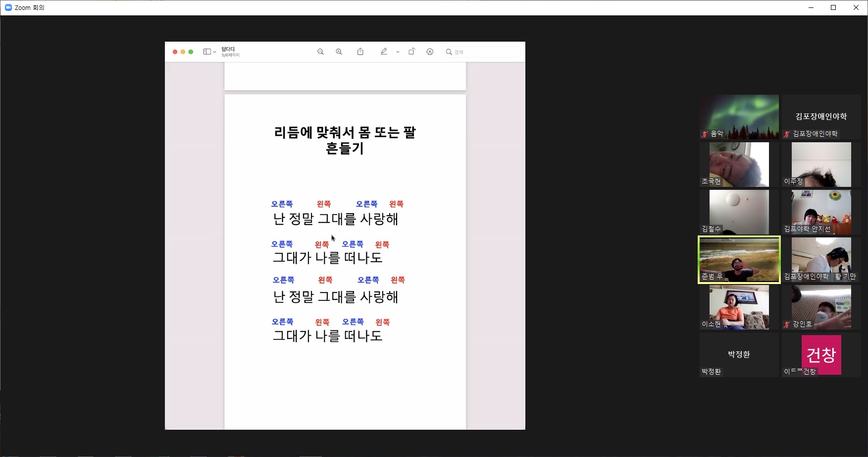Select the 이소현 participant video

pos(739,307)
